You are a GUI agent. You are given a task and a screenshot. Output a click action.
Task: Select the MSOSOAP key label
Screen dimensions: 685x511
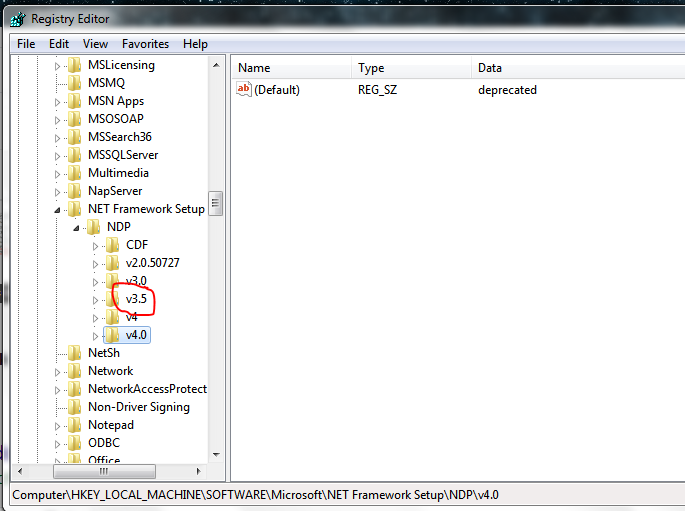116,119
